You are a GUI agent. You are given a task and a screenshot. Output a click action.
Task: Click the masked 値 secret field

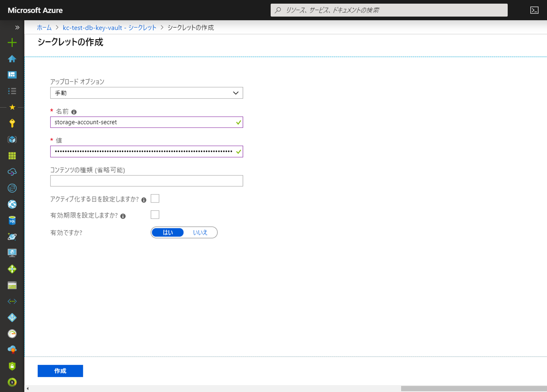(x=147, y=151)
